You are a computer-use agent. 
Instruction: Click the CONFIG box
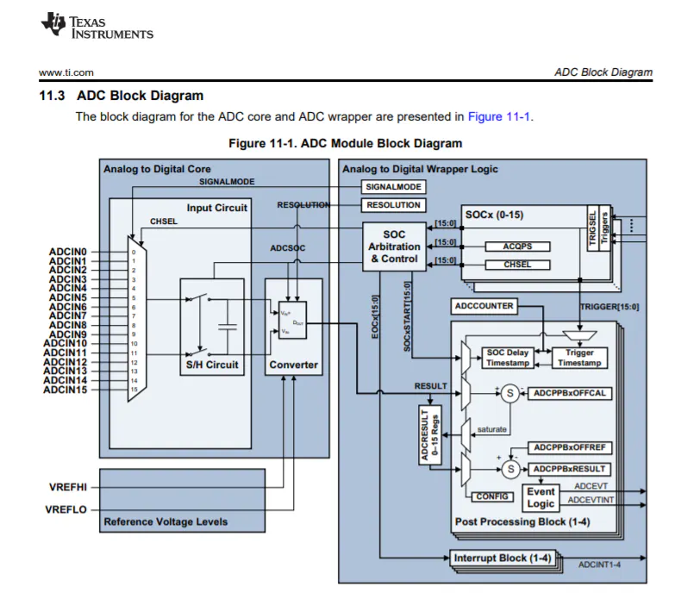coord(492,496)
